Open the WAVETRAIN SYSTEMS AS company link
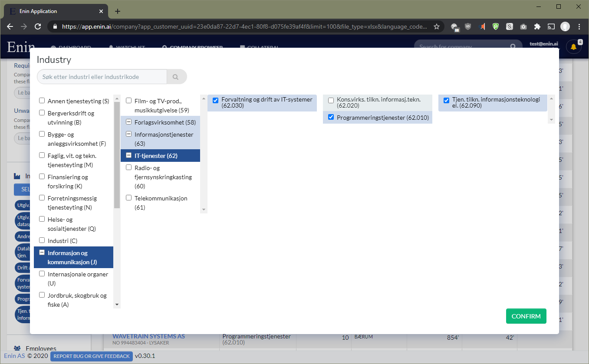This screenshot has width=589, height=364. tap(148, 336)
